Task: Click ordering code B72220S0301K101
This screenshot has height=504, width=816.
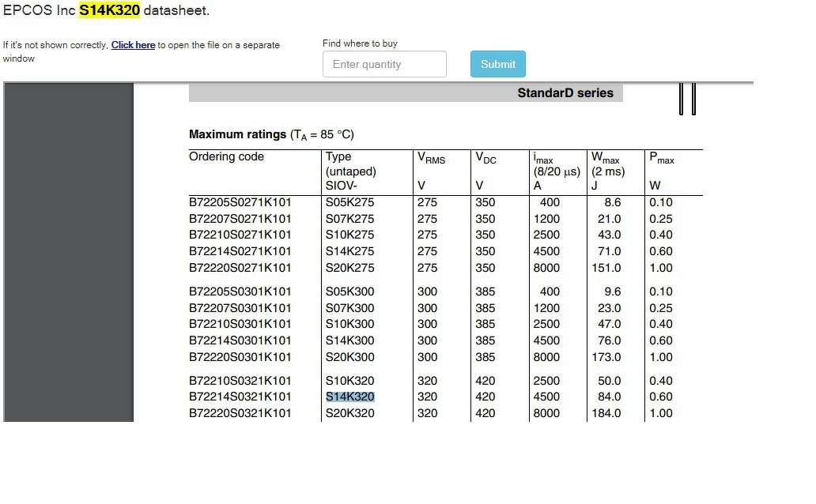Action: point(240,357)
